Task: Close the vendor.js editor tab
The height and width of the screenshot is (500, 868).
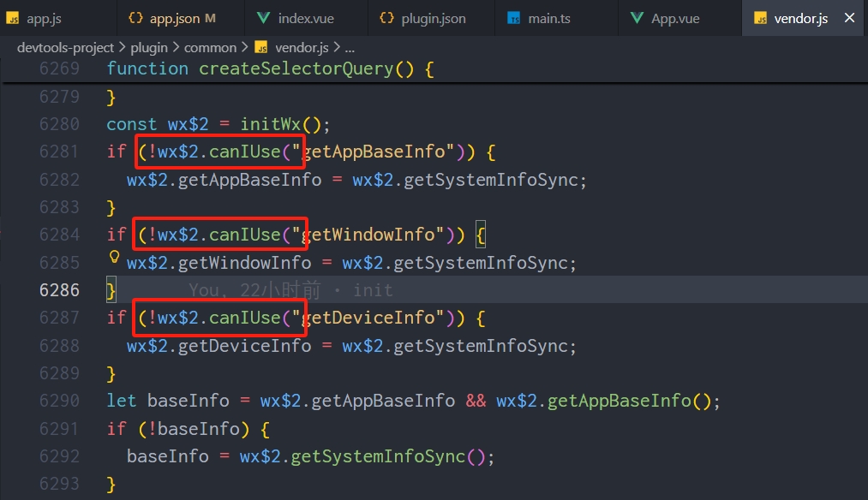Action: click(850, 18)
